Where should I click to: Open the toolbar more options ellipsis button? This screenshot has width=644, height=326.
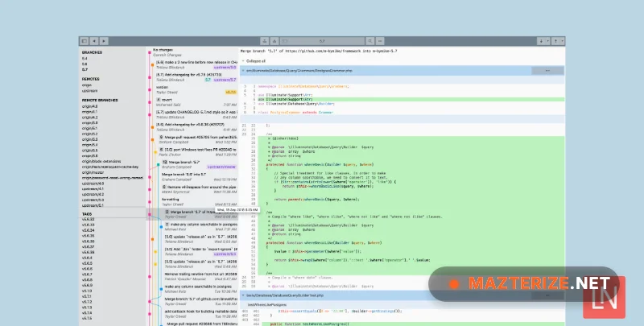[x=380, y=41]
